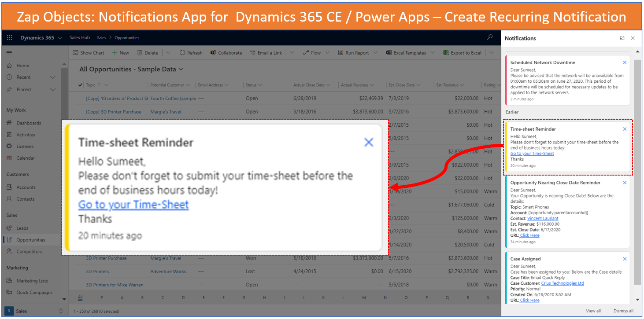Open Licenses in the sidebar

[x=25, y=147]
